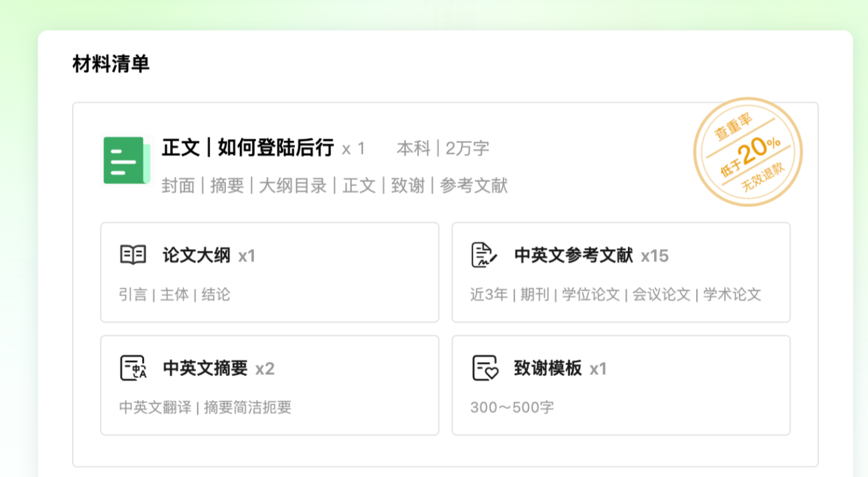Click the green document icon beside 正文
The width and height of the screenshot is (868, 477).
(x=127, y=160)
